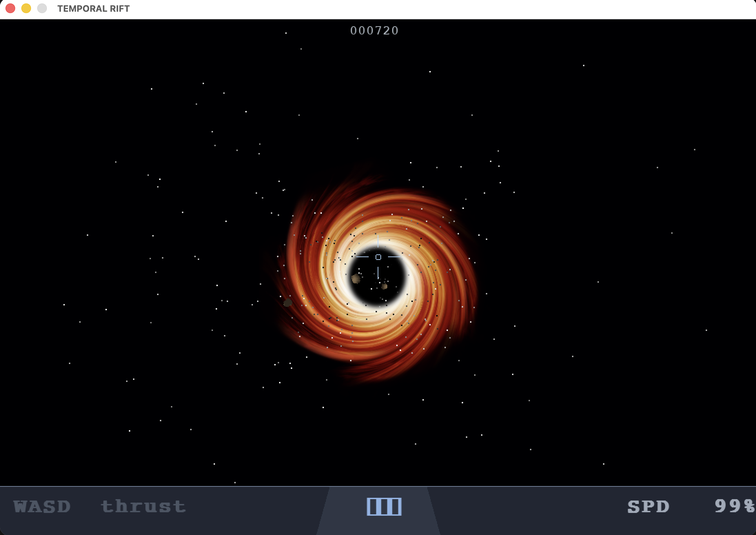Target the smaller tan asteroid near the crosshair
This screenshot has width=756, height=535.
coord(385,286)
